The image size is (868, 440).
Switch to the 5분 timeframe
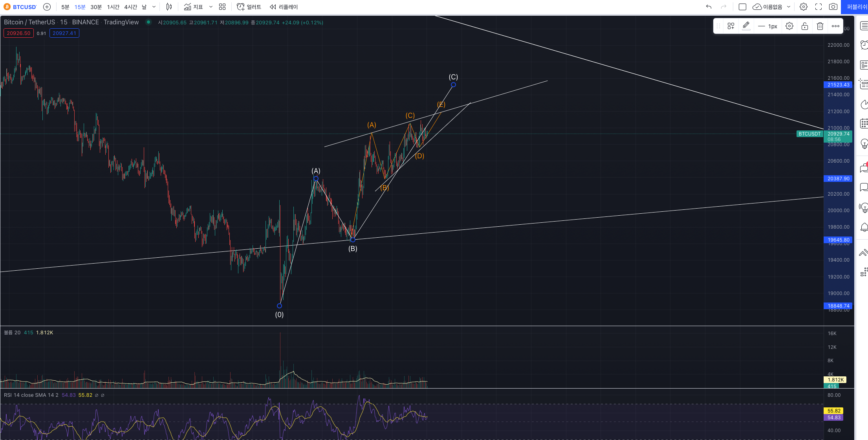(x=65, y=7)
